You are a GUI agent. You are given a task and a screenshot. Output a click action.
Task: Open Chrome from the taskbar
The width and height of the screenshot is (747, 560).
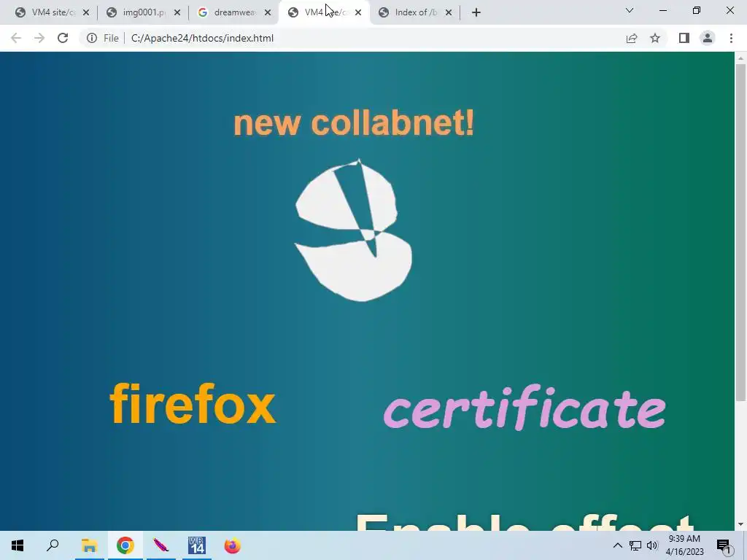[125, 545]
